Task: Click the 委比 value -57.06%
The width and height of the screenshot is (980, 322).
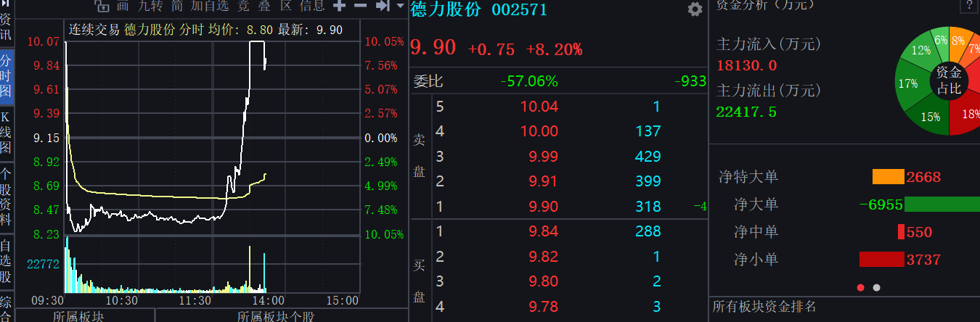Action: pos(529,81)
